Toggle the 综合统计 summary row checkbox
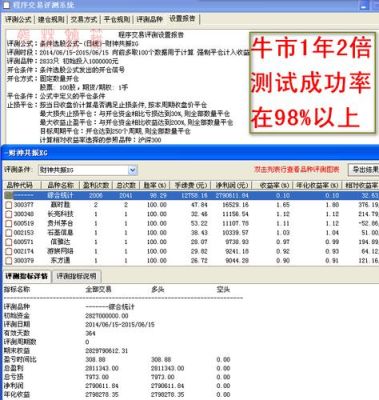The image size is (379, 400). click(x=9, y=195)
